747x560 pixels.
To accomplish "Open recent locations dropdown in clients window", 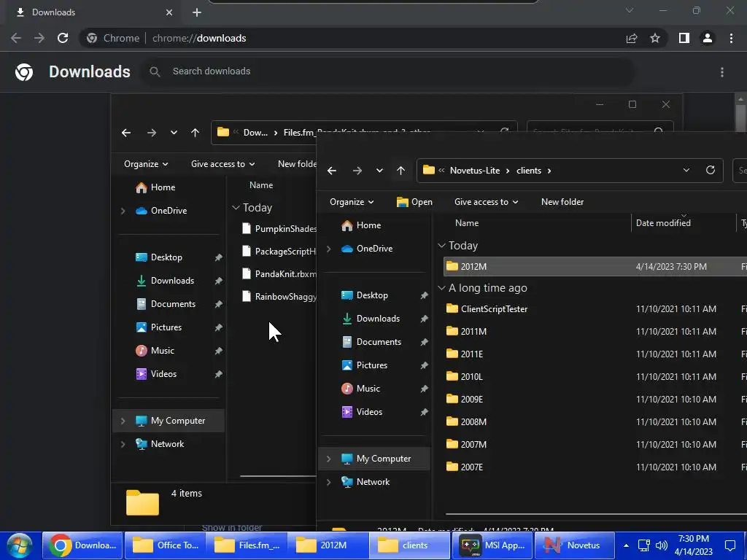I will point(379,171).
